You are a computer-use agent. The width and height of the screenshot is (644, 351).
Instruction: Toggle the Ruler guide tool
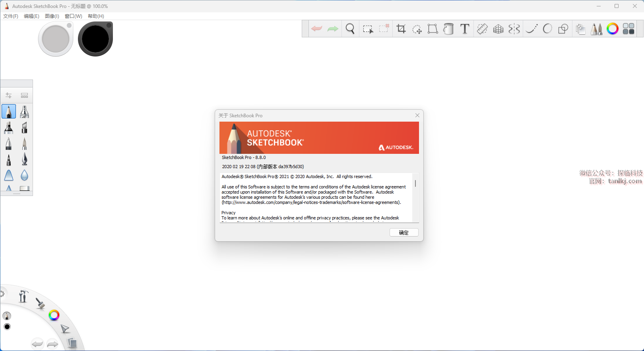(x=482, y=29)
